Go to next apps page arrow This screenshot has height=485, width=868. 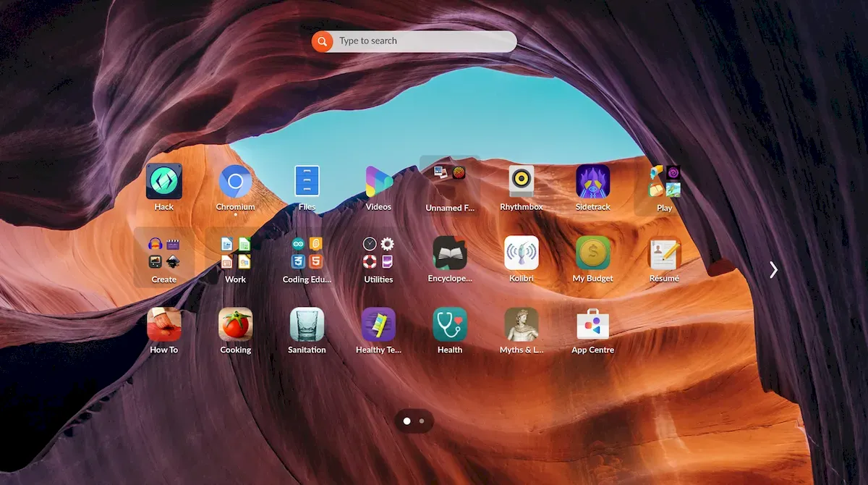[773, 270]
